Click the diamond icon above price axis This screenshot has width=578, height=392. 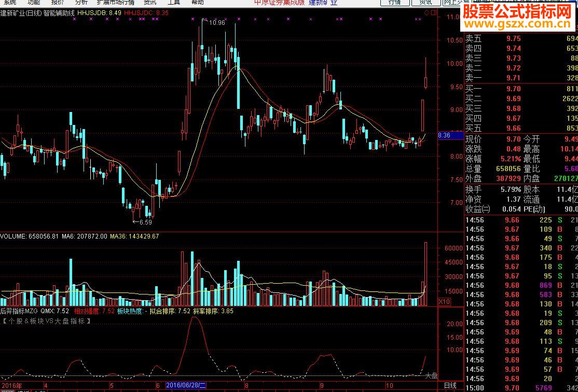pos(426,13)
